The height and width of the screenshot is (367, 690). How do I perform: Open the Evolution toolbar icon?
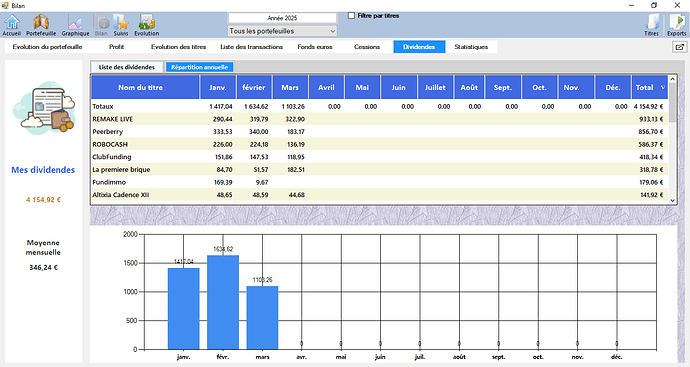pyautogui.click(x=147, y=25)
